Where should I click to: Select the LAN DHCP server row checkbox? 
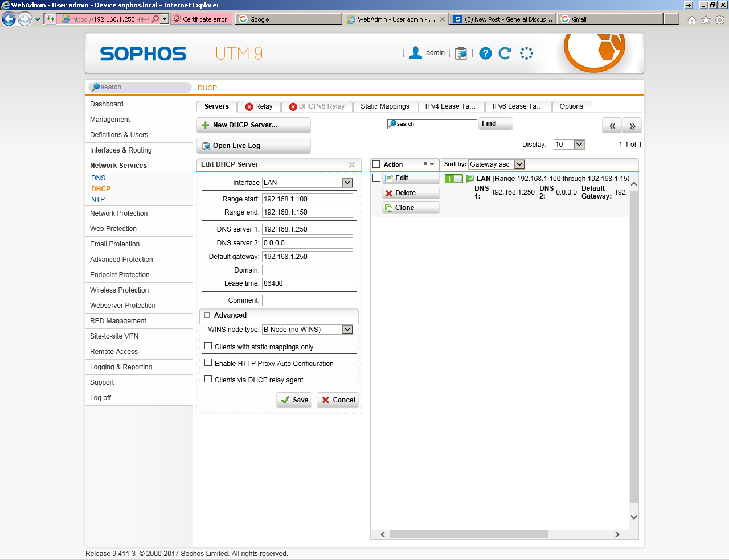click(x=376, y=178)
